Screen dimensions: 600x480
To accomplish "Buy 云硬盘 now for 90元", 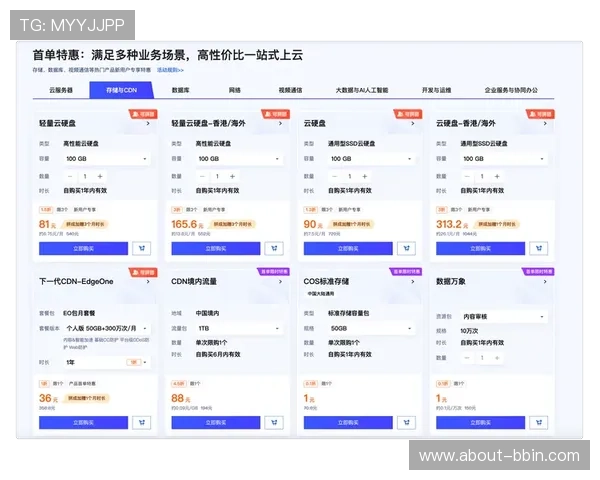I will [348, 248].
